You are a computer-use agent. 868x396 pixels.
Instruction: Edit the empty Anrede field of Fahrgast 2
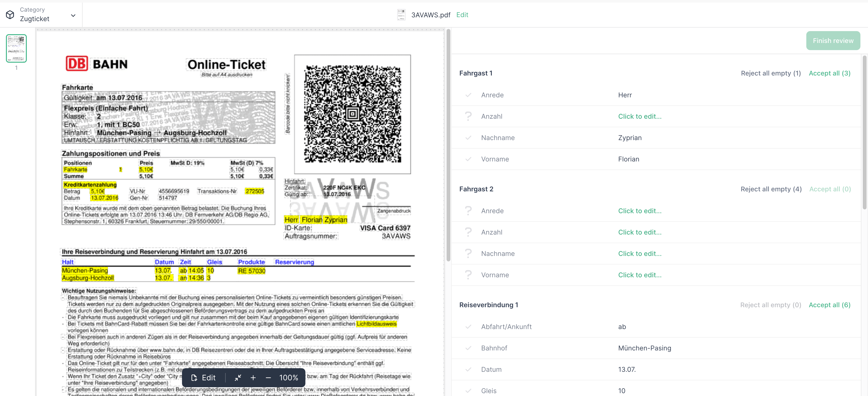coord(639,211)
